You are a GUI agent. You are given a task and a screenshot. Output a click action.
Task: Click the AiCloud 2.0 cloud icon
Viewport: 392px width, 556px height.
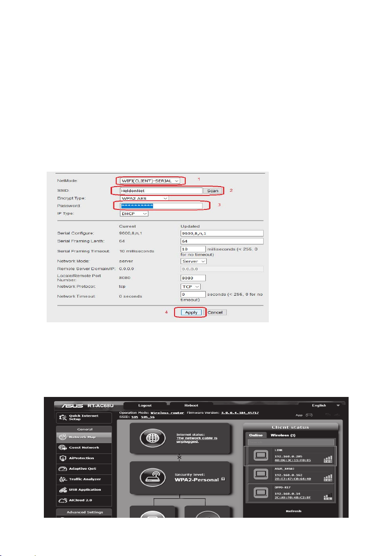click(x=63, y=500)
